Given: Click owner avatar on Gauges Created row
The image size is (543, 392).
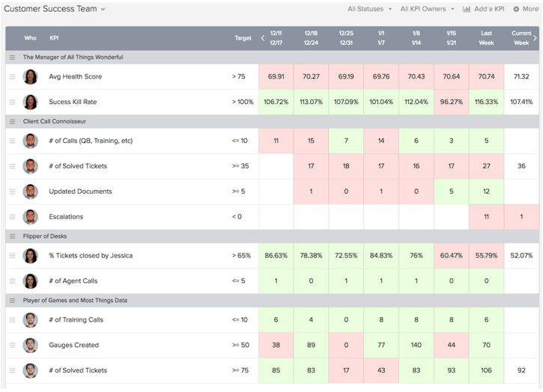Looking at the screenshot, I should pyautogui.click(x=31, y=345).
